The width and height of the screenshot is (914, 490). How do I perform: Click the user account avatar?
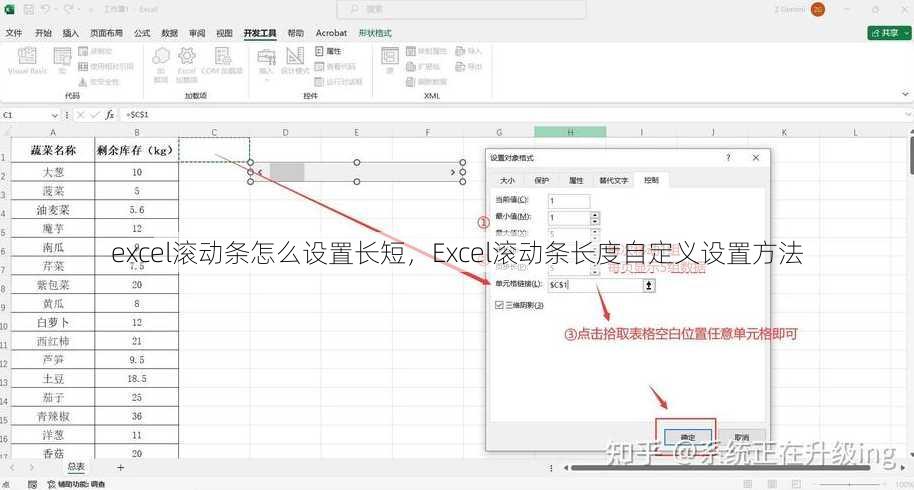click(818, 9)
